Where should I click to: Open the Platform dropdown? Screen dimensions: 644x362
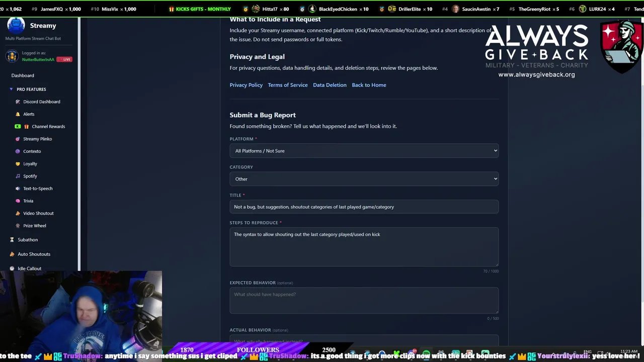point(364,151)
